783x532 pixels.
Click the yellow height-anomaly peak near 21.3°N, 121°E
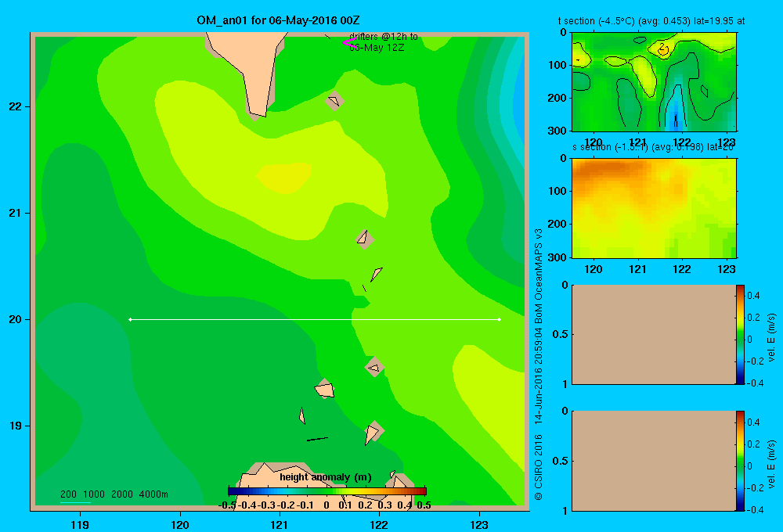pos(285,177)
